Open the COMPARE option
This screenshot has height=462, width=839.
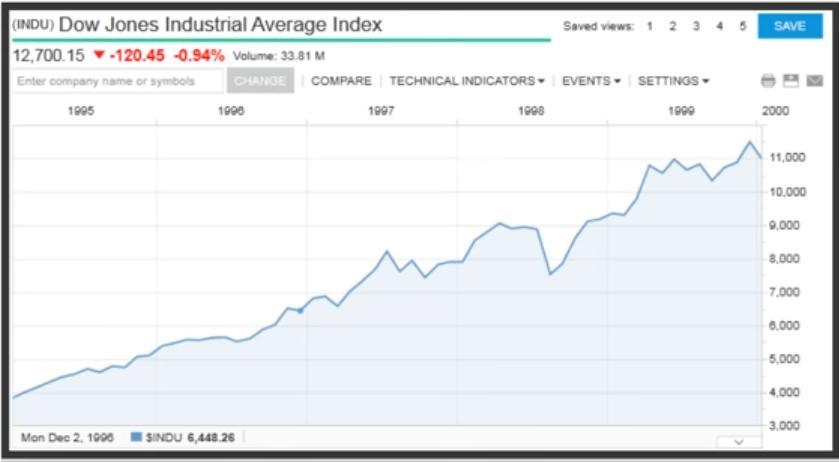pos(341,81)
